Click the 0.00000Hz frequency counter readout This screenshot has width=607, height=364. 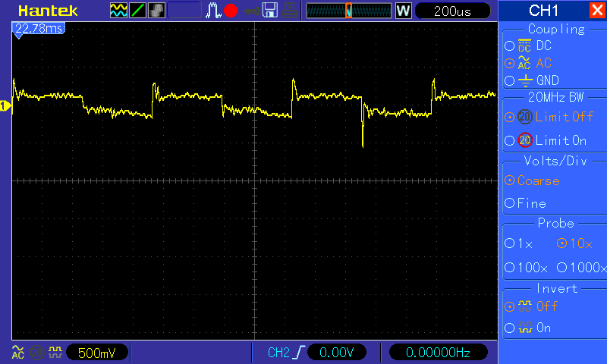tap(439, 353)
